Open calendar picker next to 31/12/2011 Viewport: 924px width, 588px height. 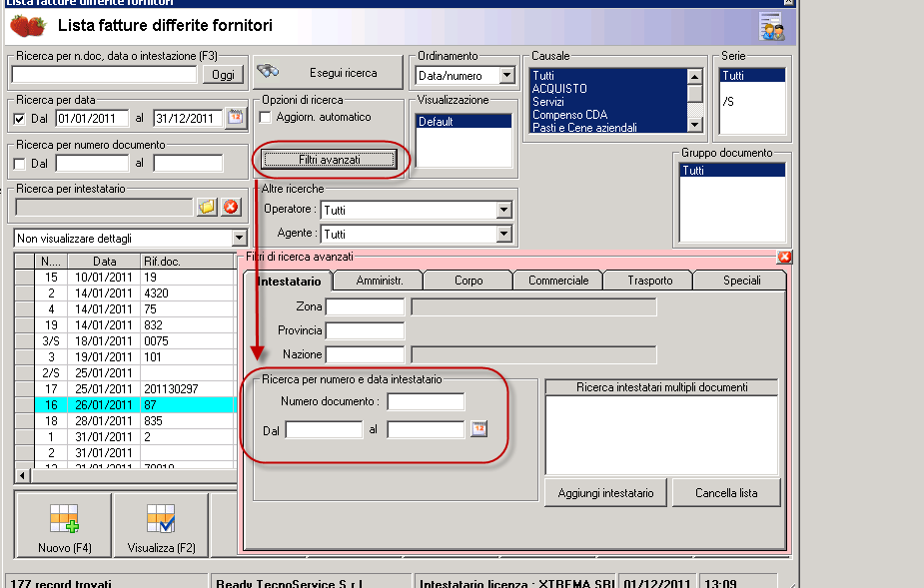236,117
